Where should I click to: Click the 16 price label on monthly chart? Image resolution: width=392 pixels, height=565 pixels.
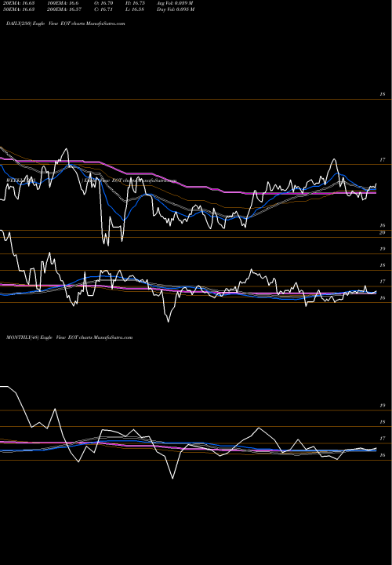point(383,454)
